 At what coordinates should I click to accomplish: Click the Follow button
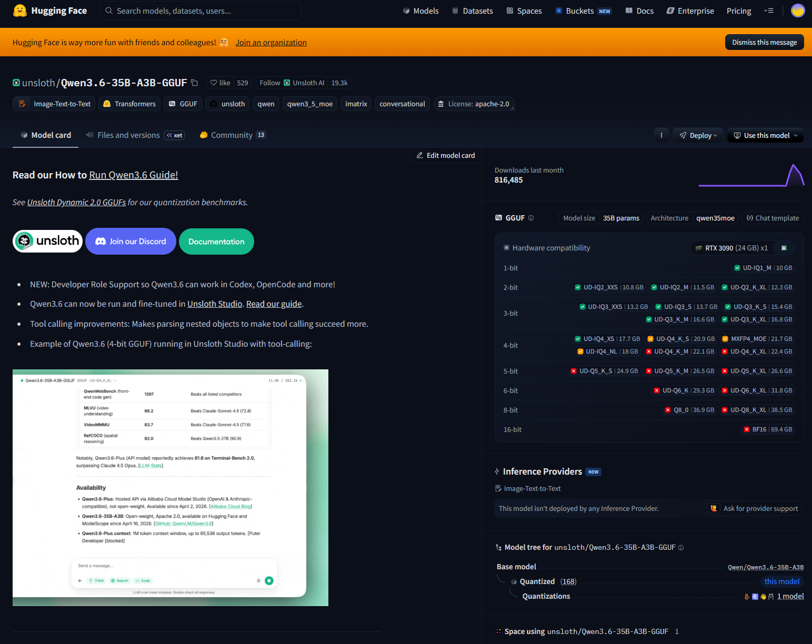(x=290, y=83)
